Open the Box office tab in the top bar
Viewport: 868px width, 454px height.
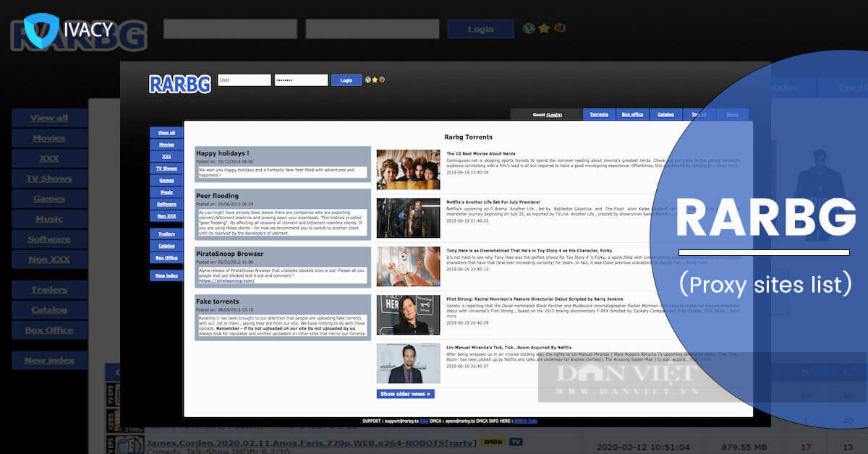tap(632, 114)
